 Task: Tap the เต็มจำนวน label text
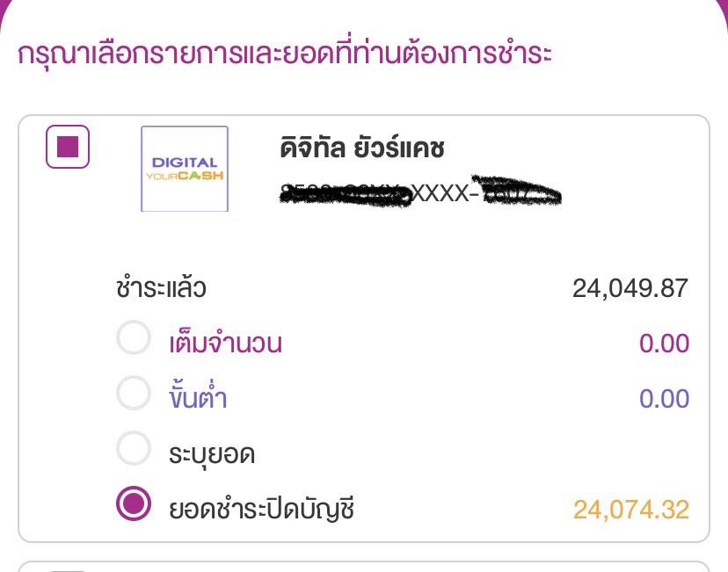coord(225,343)
